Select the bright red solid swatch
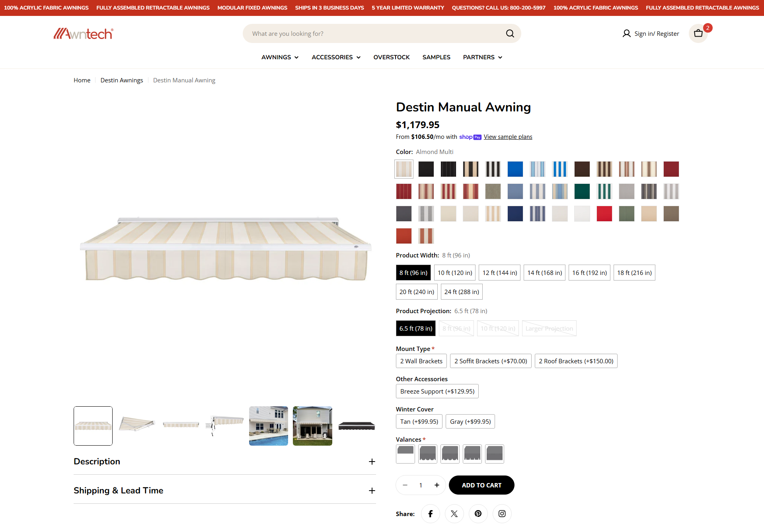The height and width of the screenshot is (532, 764). click(604, 214)
